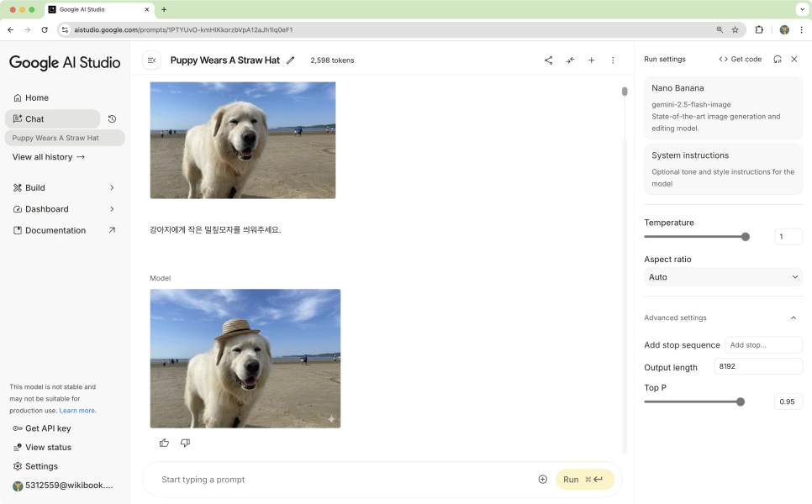Click the Output length field
Viewport: 812px width, 504px height.
(757, 366)
